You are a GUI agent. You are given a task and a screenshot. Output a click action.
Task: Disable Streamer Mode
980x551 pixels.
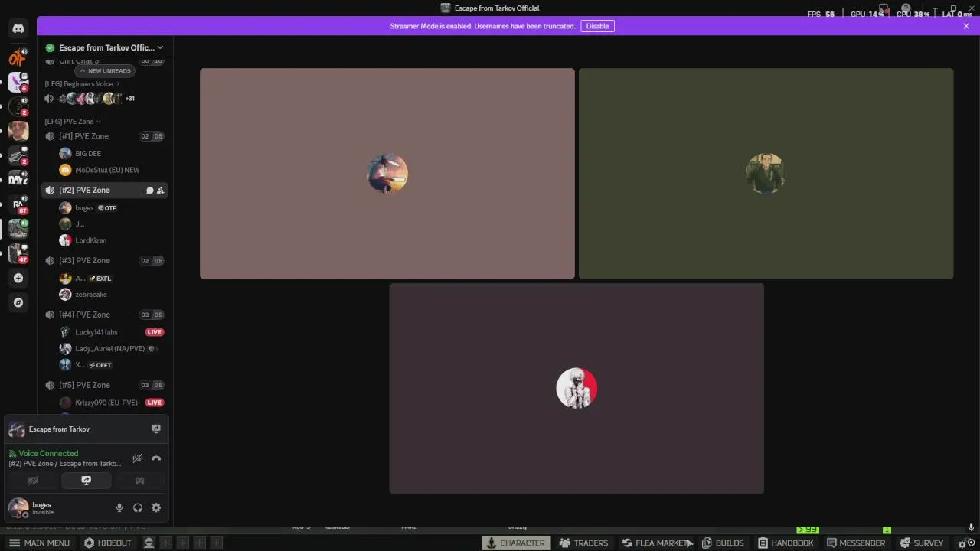point(597,26)
